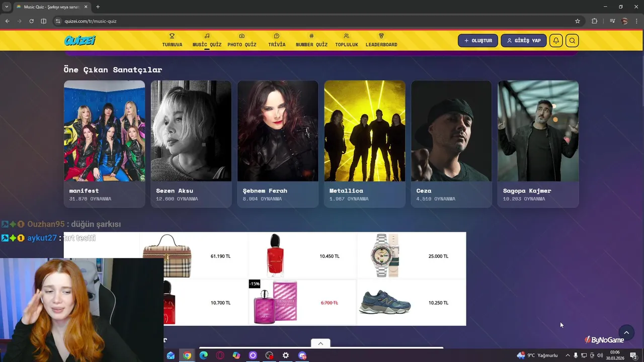Open the Topluluk community nav item

(347, 40)
